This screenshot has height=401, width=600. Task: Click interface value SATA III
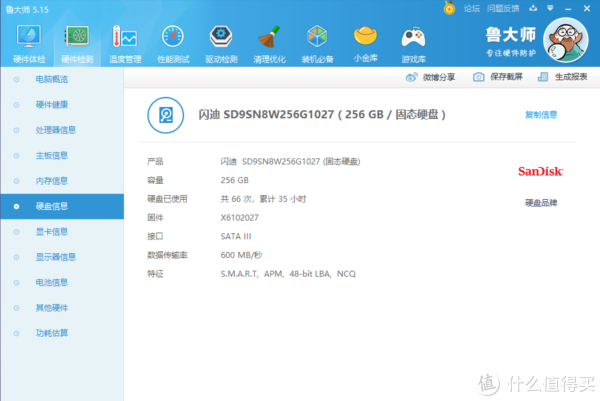tap(236, 236)
